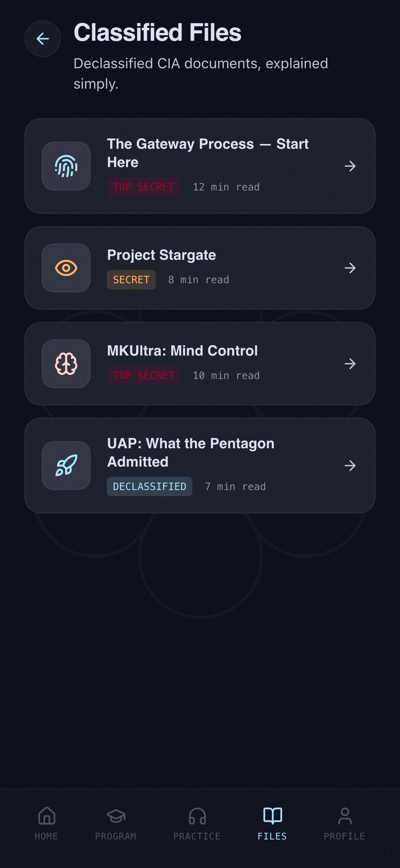
Task: Tap the brain icon for MKUltra
Action: [66, 364]
